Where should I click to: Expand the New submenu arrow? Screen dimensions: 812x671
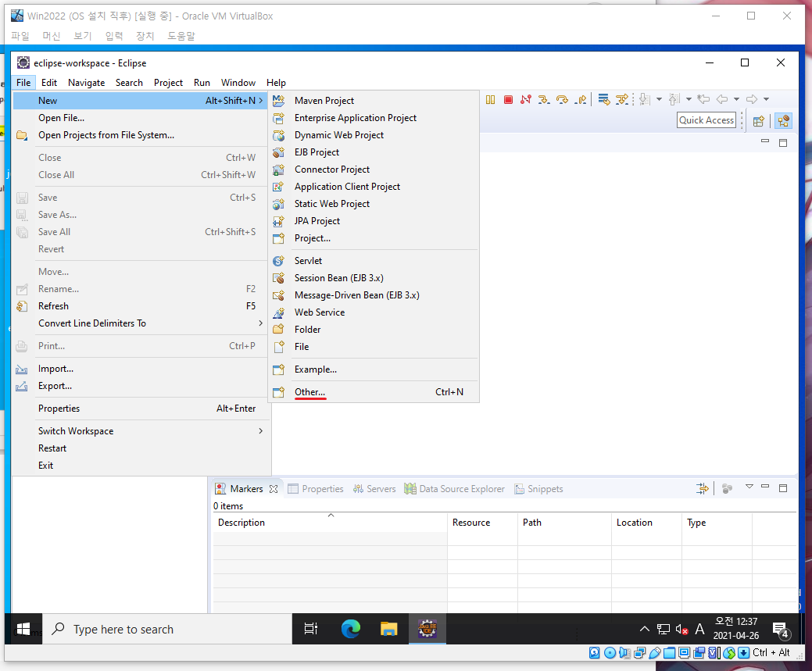(260, 101)
